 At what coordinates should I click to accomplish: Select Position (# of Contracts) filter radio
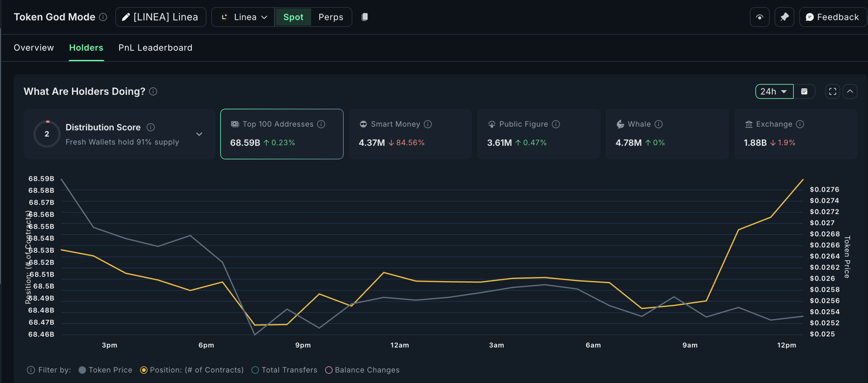pyautogui.click(x=144, y=370)
